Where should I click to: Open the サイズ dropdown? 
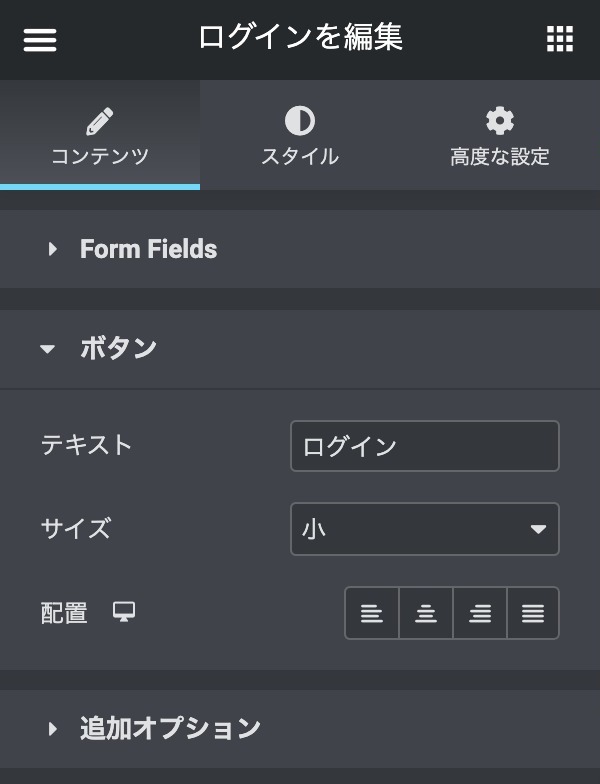coord(424,529)
